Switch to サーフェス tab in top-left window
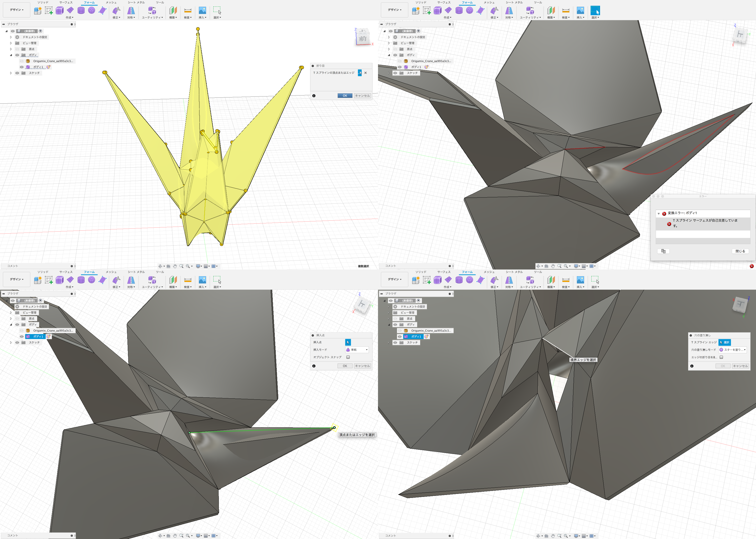 (66, 2)
